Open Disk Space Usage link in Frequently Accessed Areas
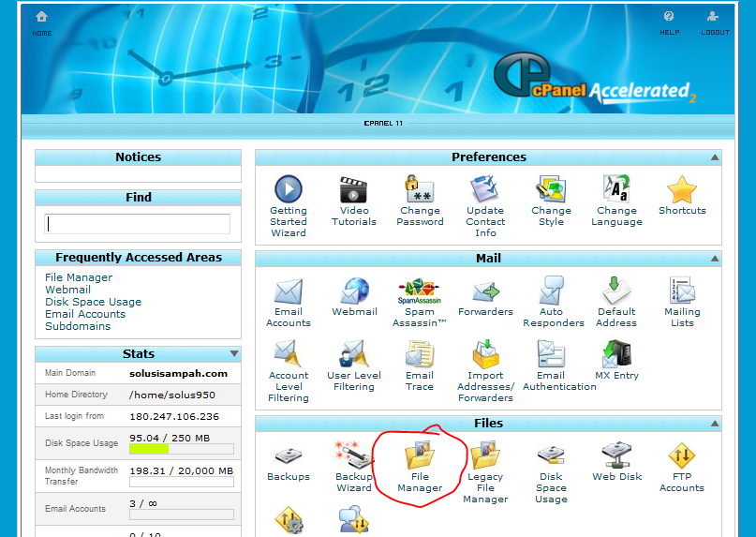The width and height of the screenshot is (756, 537). click(93, 302)
